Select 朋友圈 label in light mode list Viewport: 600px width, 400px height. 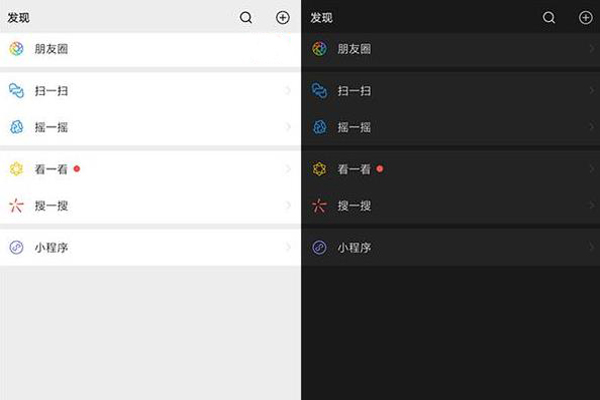[x=51, y=49]
